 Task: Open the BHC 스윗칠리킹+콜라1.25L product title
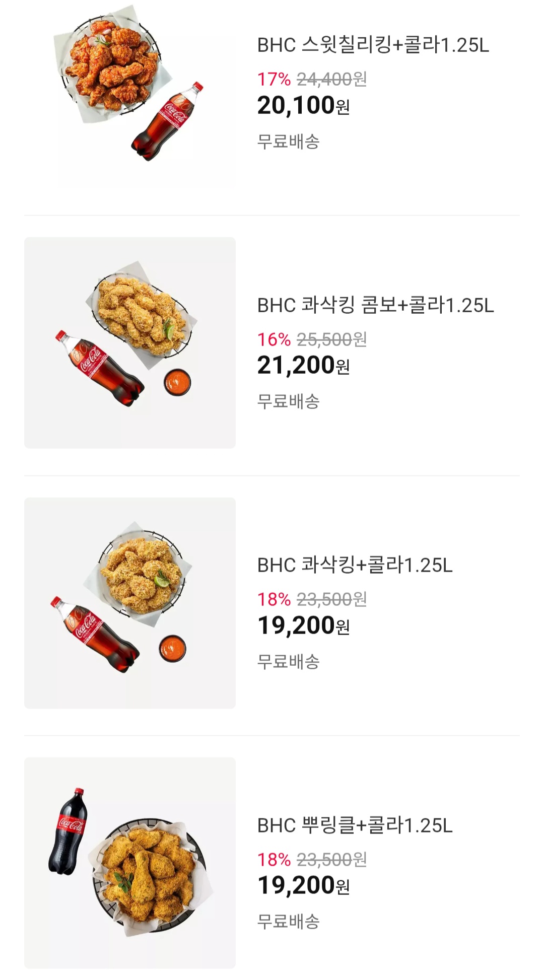(x=373, y=45)
